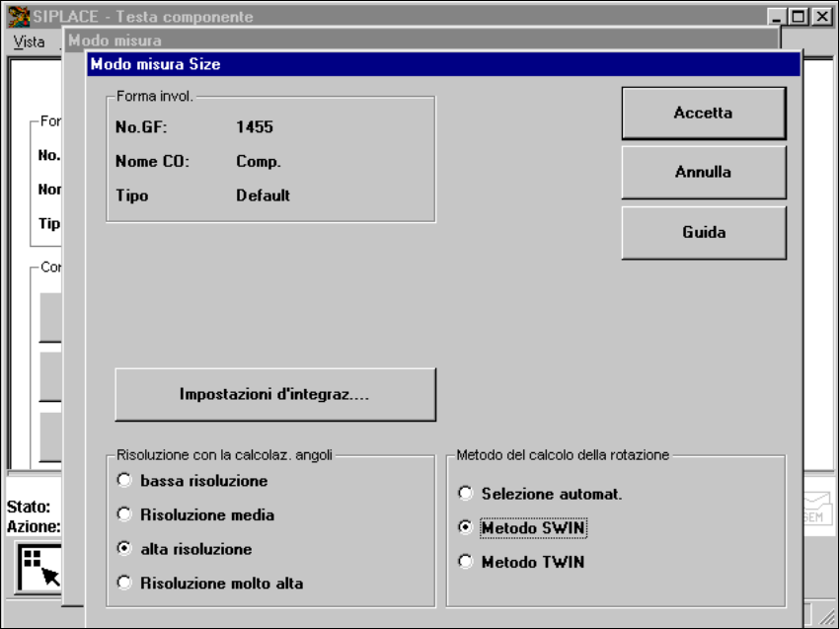The width and height of the screenshot is (840, 629).
Task: Choose alta risoluzione radio button
Action: (x=124, y=549)
